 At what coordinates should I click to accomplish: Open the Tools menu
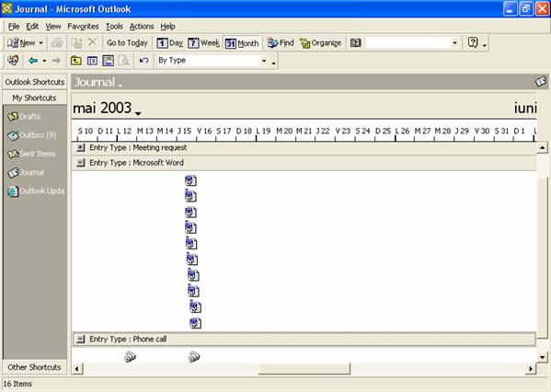pyautogui.click(x=114, y=27)
